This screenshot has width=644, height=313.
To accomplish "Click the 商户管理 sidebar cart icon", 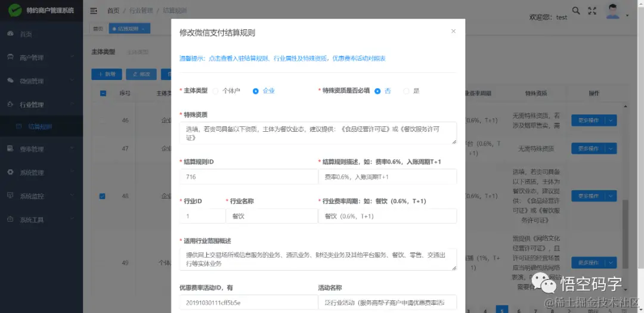I will click(11, 57).
